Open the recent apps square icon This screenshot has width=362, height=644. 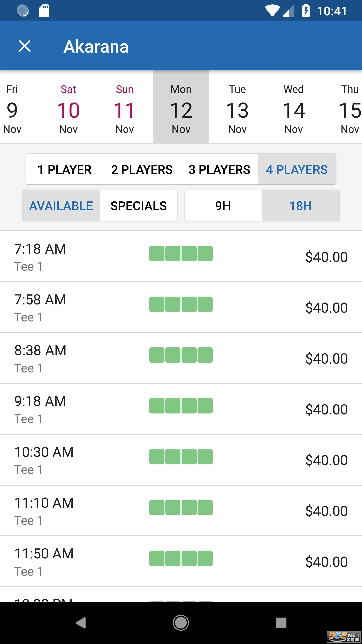point(281,623)
